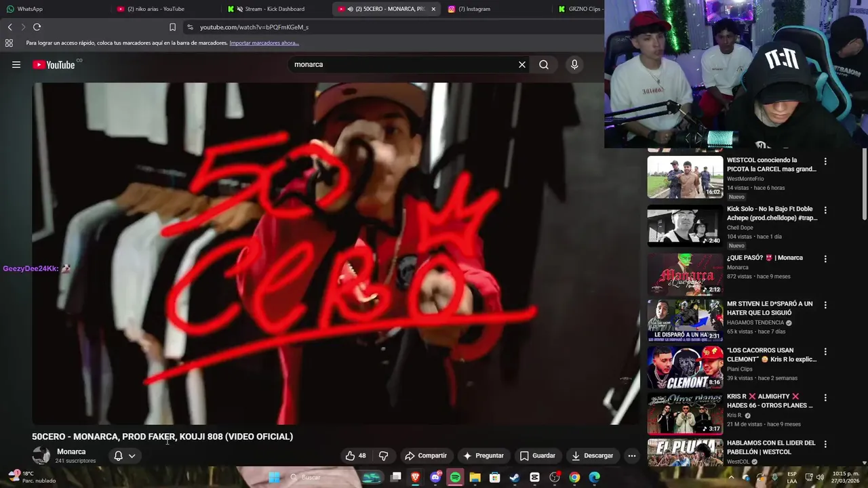Bookmark this page in address bar
This screenshot has width=868, height=488.
pyautogui.click(x=172, y=27)
